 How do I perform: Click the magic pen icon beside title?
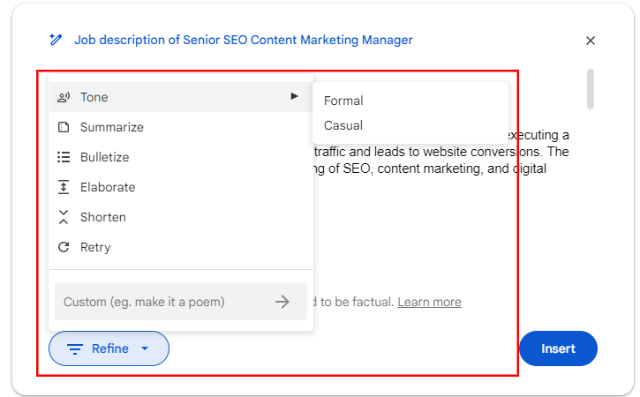pos(56,40)
